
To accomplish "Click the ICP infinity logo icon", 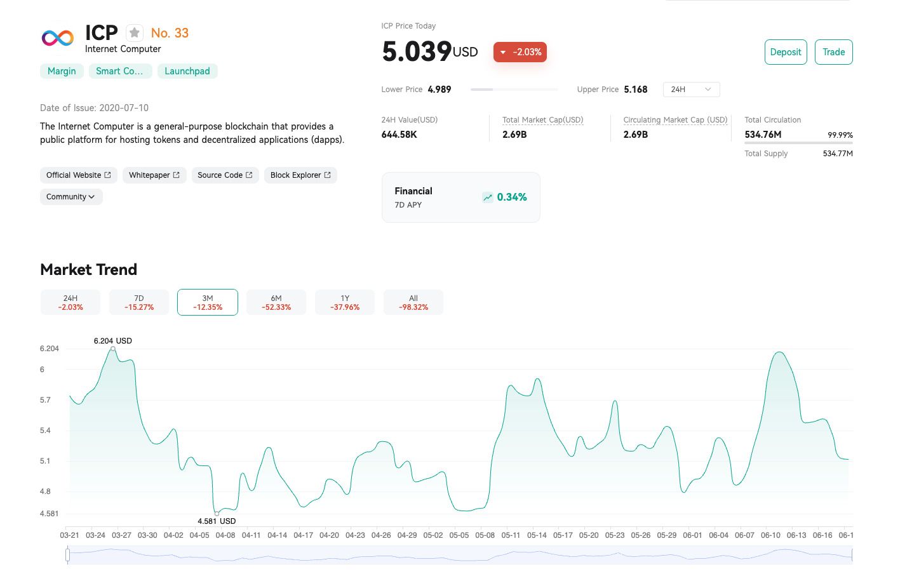I will (x=58, y=39).
